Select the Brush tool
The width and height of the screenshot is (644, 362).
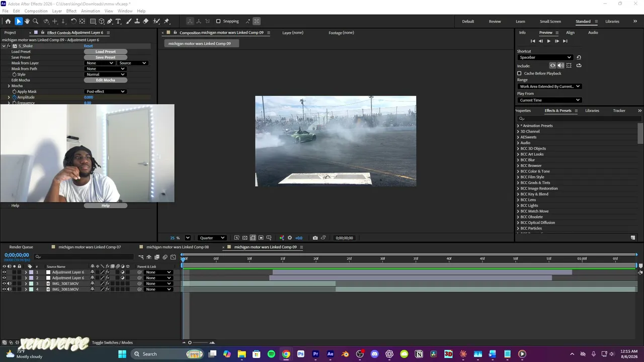129,21
